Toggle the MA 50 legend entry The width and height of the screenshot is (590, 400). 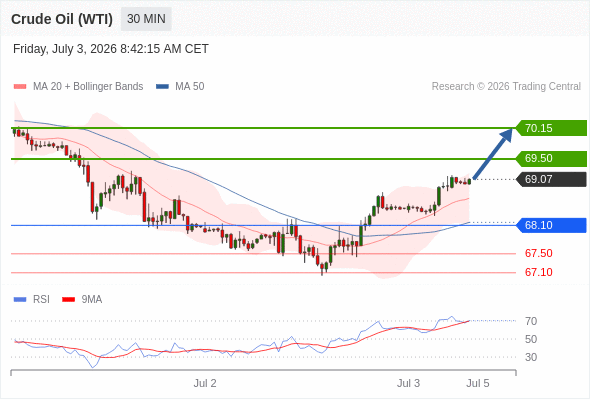pyautogui.click(x=180, y=87)
